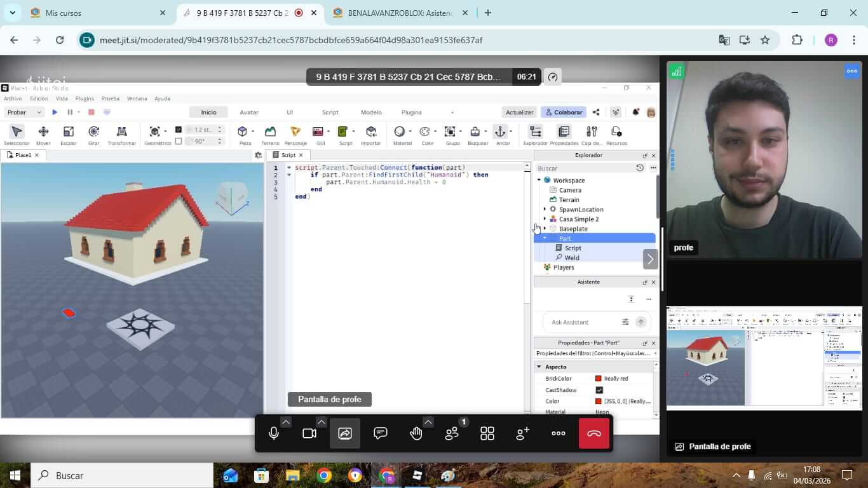Click the BrickColor Really red swatch
868x488 pixels.
(598, 379)
